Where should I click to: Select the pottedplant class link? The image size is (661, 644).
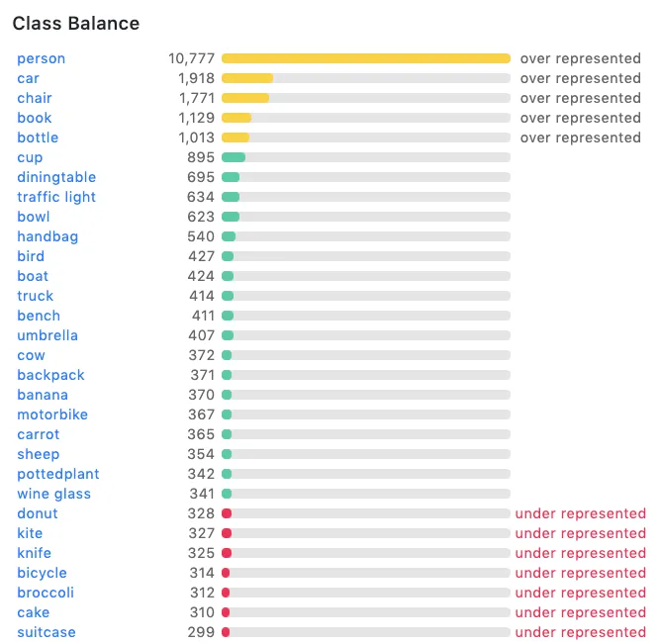click(58, 474)
